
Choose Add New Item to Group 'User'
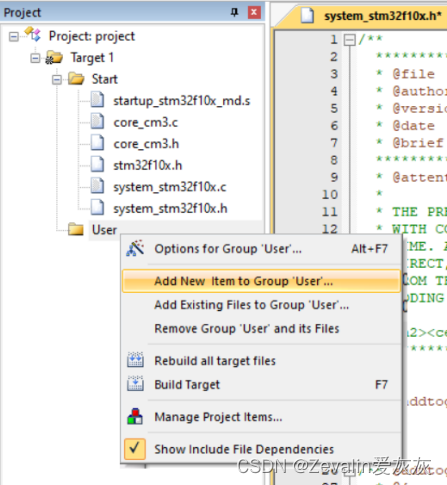pyautogui.click(x=261, y=281)
